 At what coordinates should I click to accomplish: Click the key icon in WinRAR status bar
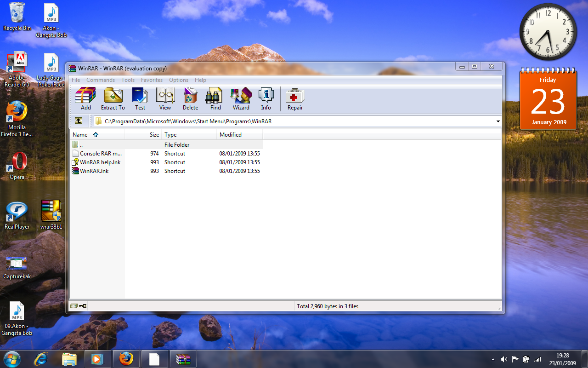pos(83,306)
